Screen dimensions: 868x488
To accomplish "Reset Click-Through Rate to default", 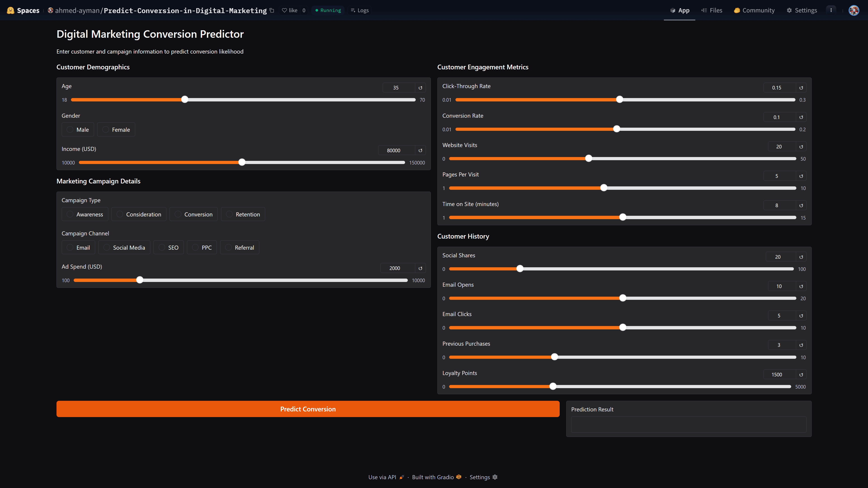I will [x=801, y=88].
